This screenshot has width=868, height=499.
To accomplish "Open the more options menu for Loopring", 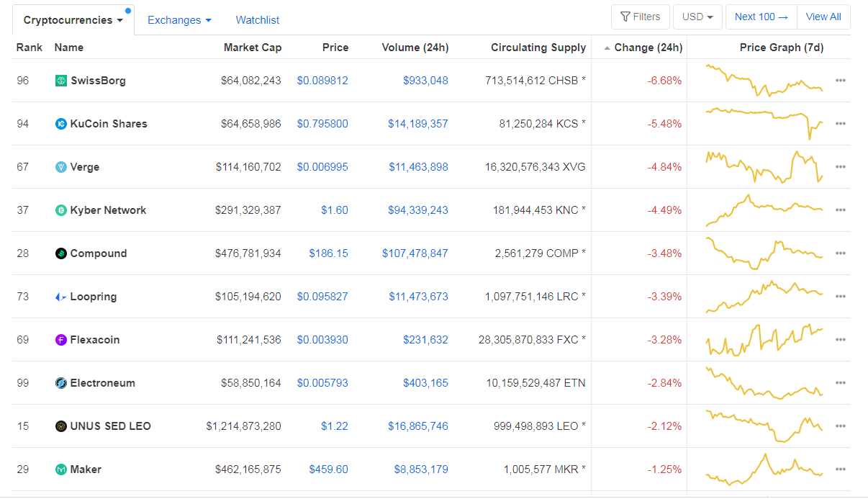I will tap(840, 297).
